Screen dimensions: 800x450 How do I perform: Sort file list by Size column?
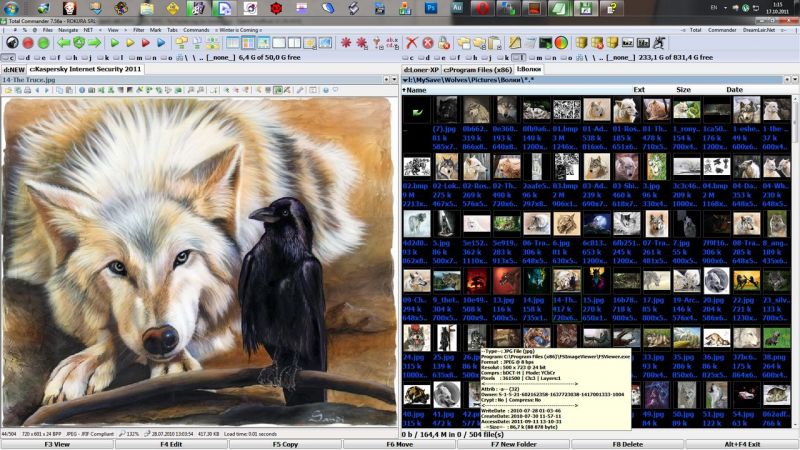(x=683, y=89)
